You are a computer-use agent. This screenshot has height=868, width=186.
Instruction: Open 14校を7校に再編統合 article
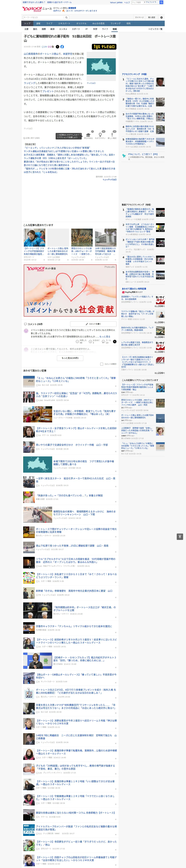(70, 739)
